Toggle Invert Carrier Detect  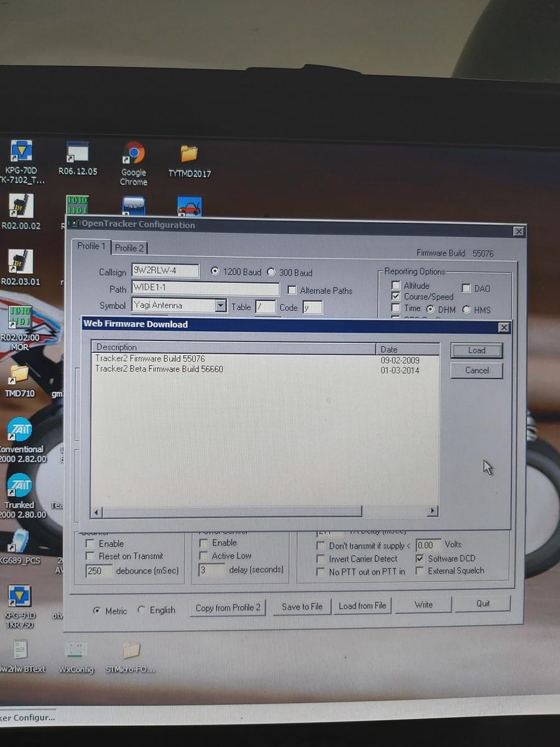pos(320,559)
